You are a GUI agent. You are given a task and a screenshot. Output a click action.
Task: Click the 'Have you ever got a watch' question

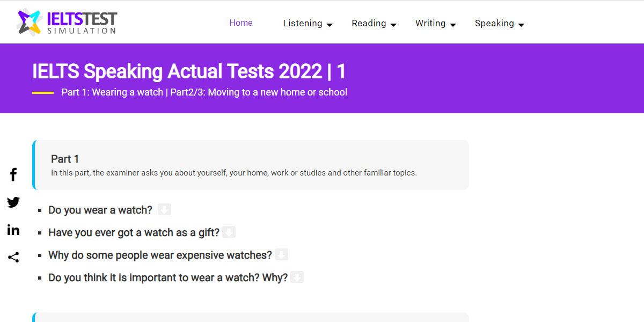(x=133, y=232)
